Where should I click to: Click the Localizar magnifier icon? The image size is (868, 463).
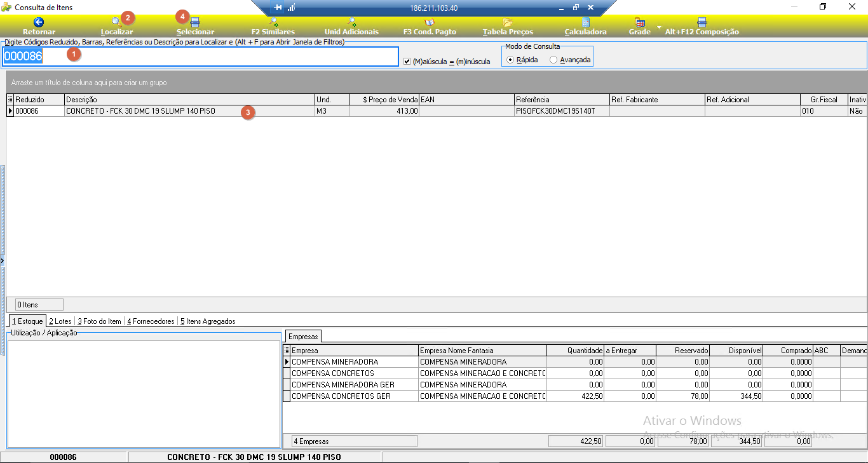point(116,22)
